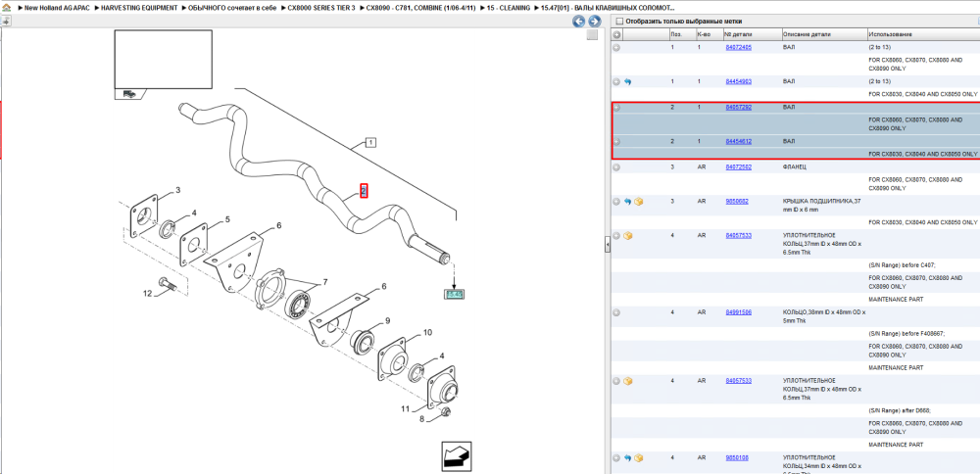Image resolution: width=980 pixels, height=474 pixels.
Task: Click the 'Использование' column header
Action: point(923,35)
